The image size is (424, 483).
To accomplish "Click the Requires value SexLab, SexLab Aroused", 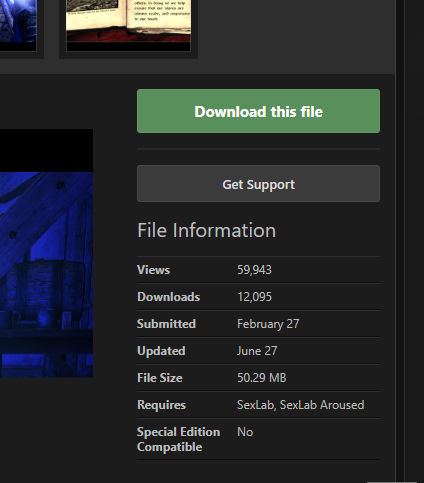I will (300, 405).
